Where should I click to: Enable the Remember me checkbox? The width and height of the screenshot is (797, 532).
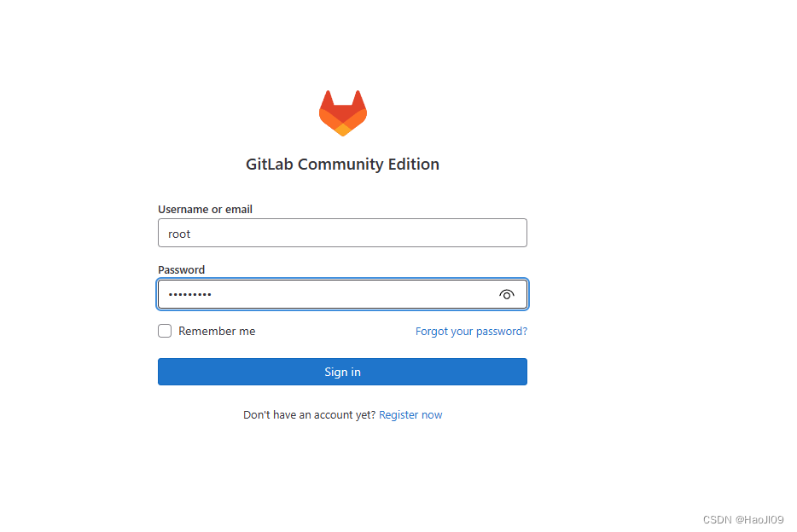(165, 331)
